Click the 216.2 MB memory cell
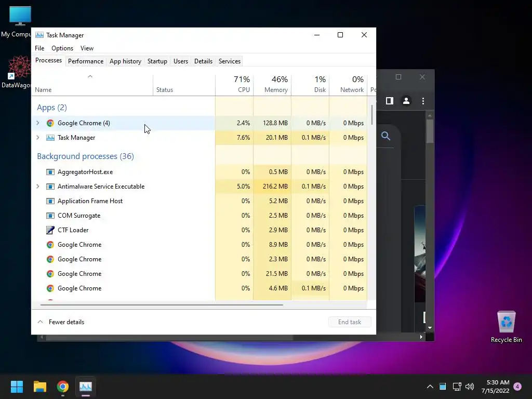Image resolution: width=532 pixels, height=399 pixels. (x=272, y=187)
